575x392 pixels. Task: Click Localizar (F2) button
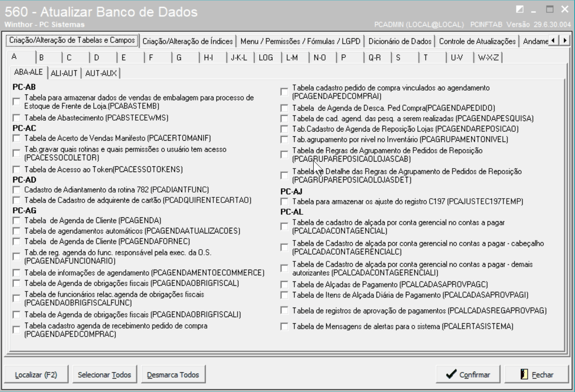point(36,375)
